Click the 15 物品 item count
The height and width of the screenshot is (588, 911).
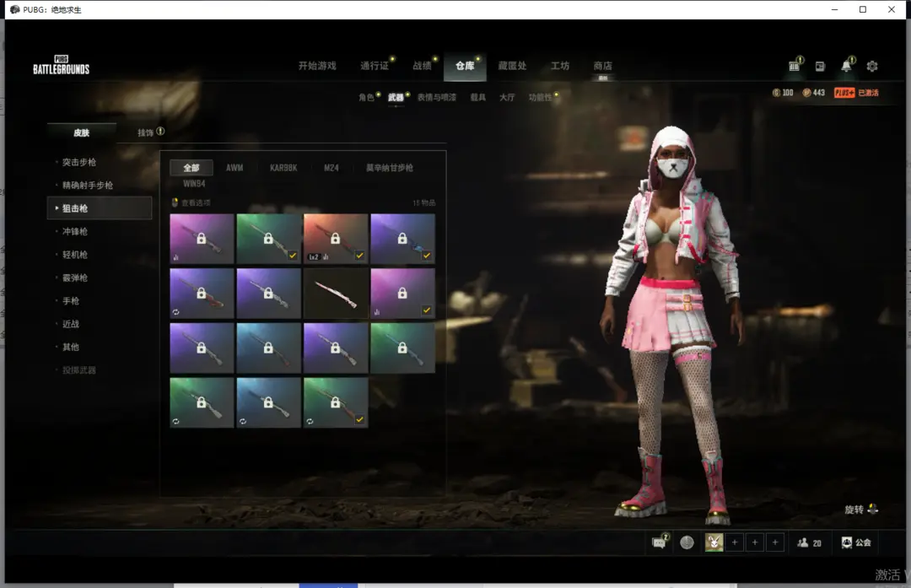click(423, 202)
